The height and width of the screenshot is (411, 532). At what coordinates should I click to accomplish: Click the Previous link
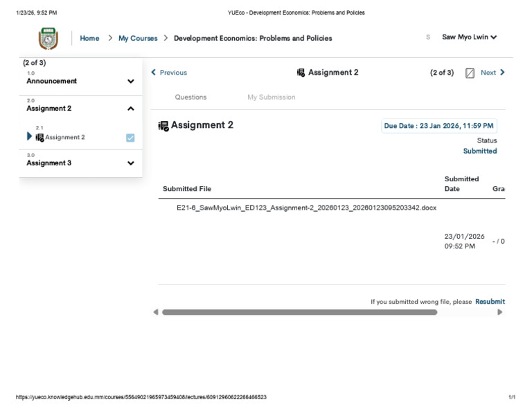(x=173, y=73)
